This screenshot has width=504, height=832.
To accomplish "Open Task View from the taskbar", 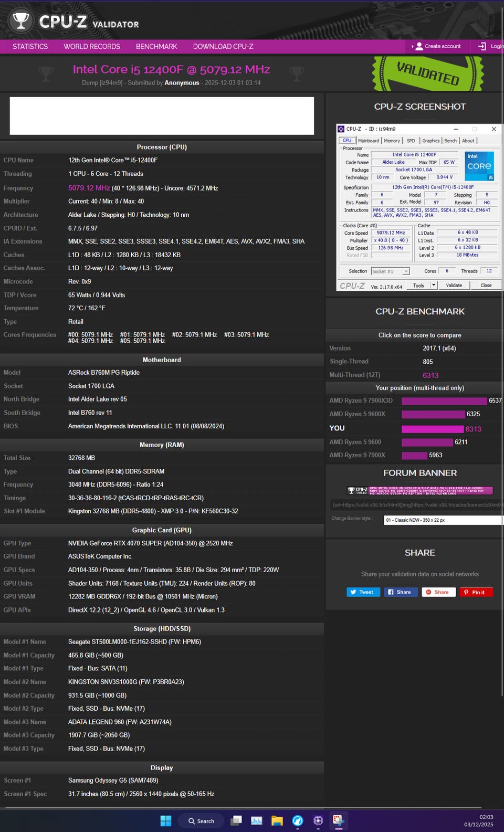I will pyautogui.click(x=237, y=820).
